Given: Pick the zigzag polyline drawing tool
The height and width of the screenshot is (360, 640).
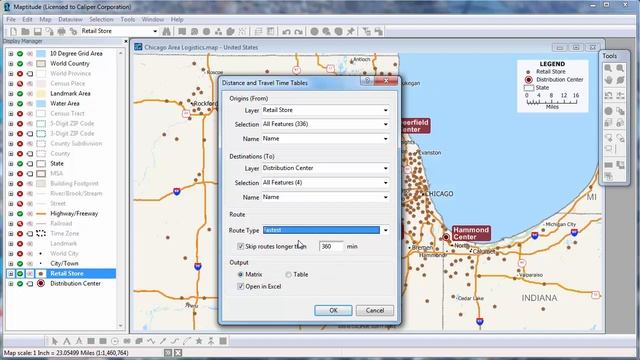Looking at the screenshot, I should click(x=151, y=341).
